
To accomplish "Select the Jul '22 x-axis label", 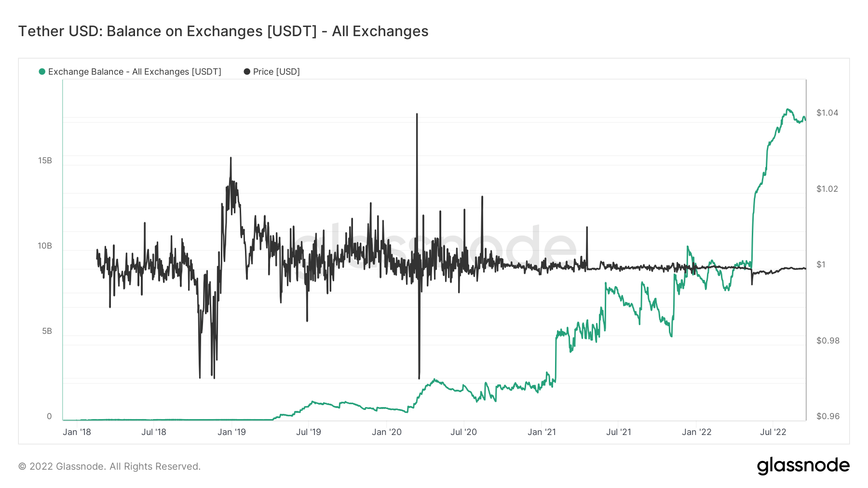I will [x=773, y=432].
